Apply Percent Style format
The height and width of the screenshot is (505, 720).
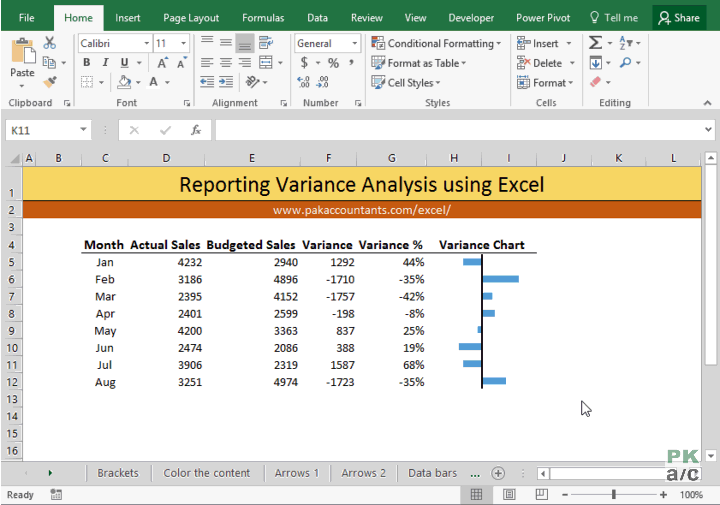click(333, 63)
